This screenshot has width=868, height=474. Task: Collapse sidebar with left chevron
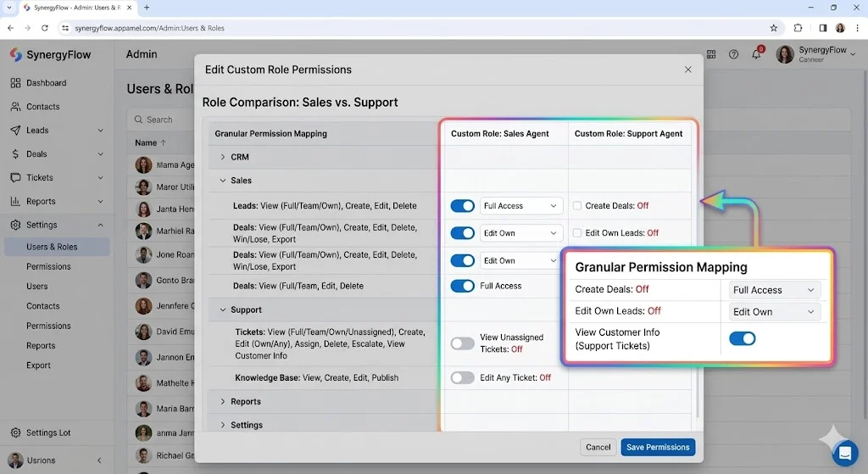click(100, 460)
